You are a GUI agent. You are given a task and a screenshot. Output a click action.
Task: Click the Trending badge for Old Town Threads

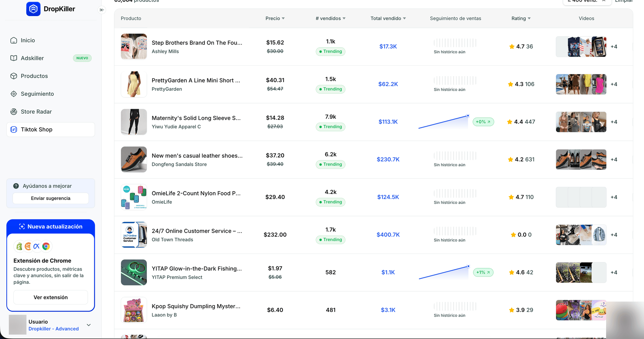(x=330, y=240)
